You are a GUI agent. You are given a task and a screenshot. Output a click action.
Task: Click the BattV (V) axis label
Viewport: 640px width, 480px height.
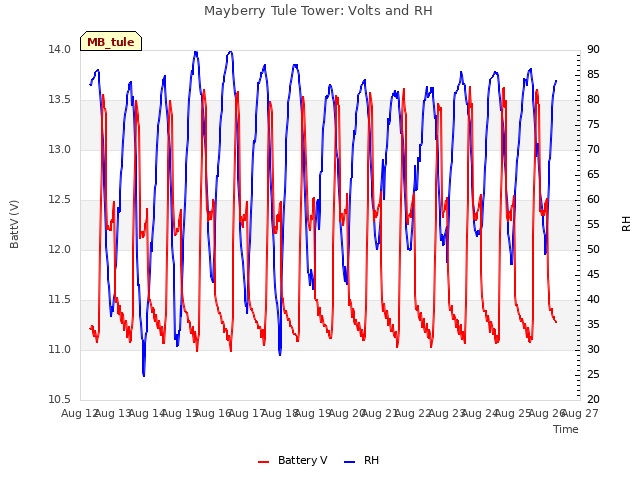tap(14, 224)
